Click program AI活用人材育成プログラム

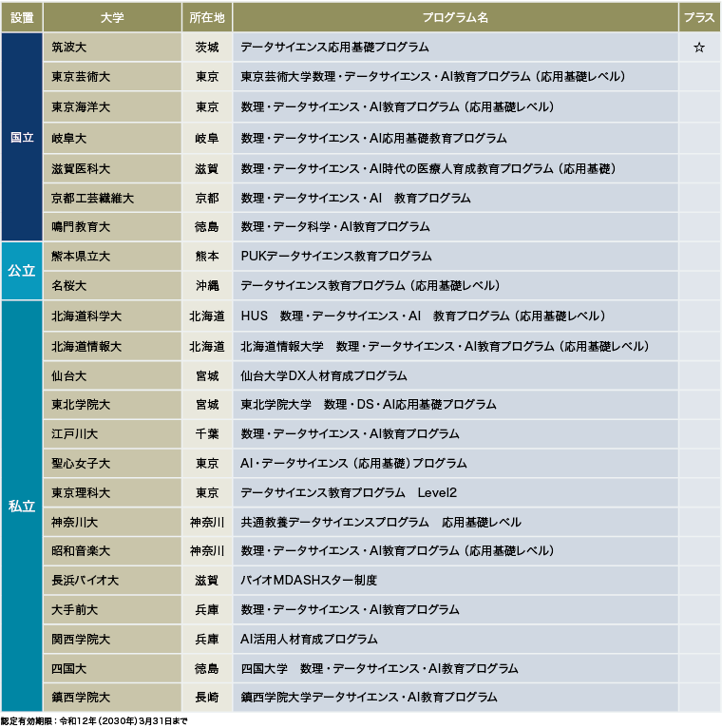[309, 640]
